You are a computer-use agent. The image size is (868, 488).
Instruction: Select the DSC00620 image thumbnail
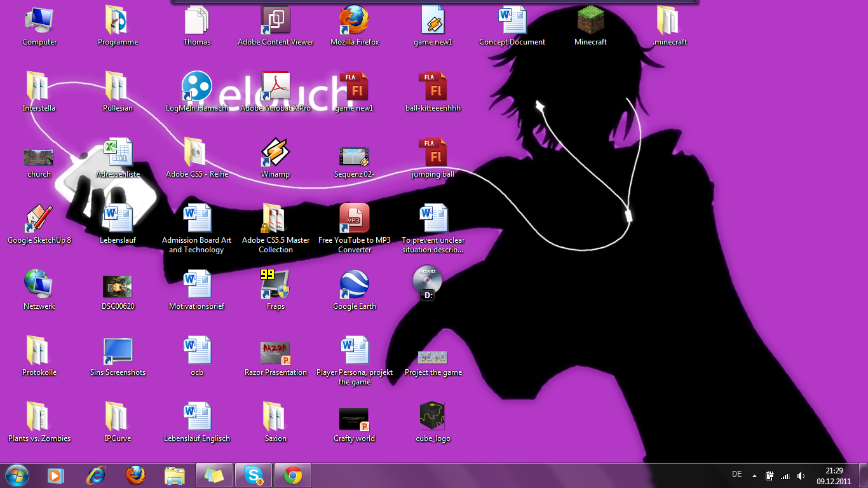(118, 287)
